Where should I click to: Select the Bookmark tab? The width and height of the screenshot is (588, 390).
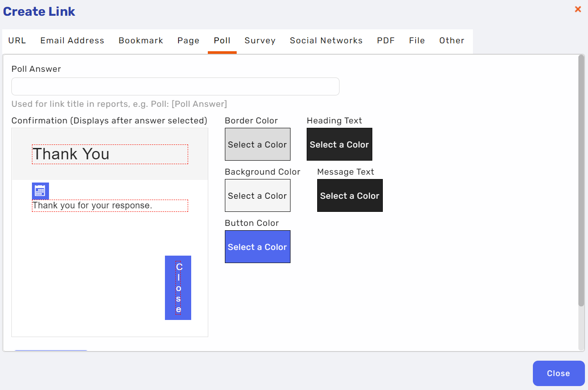(x=141, y=41)
